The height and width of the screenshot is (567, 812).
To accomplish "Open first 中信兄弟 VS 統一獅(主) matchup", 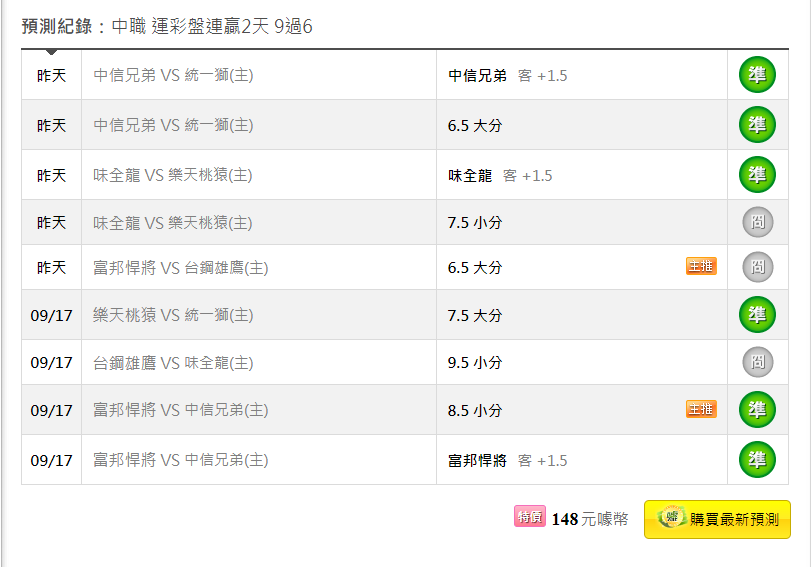I will [173, 75].
